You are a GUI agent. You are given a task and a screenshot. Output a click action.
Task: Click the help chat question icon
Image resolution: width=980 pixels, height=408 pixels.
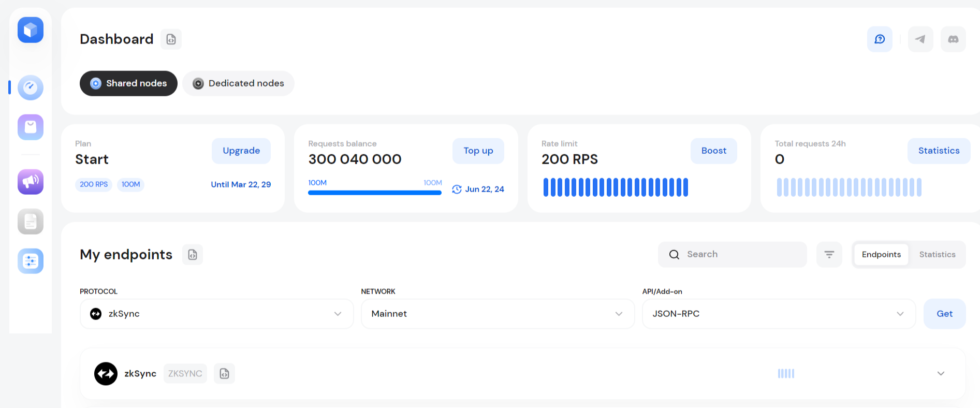pyautogui.click(x=880, y=39)
